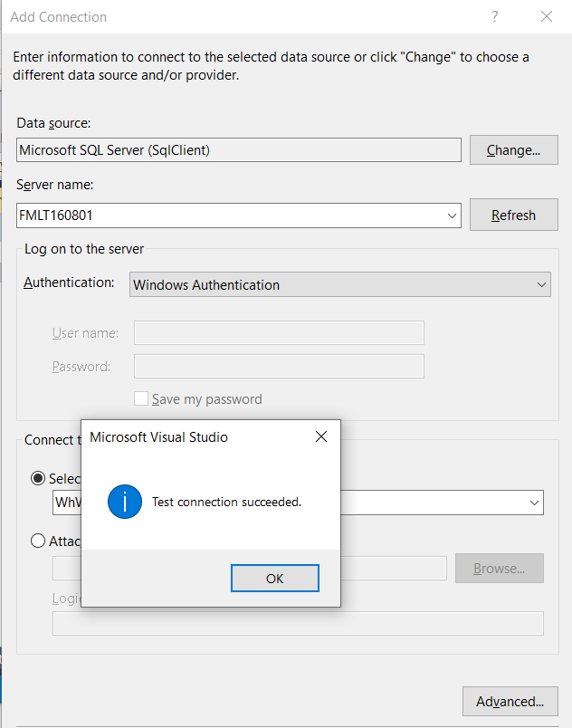Image resolution: width=572 pixels, height=728 pixels.
Task: Click into the FMLT160801 server name field
Action: point(226,216)
